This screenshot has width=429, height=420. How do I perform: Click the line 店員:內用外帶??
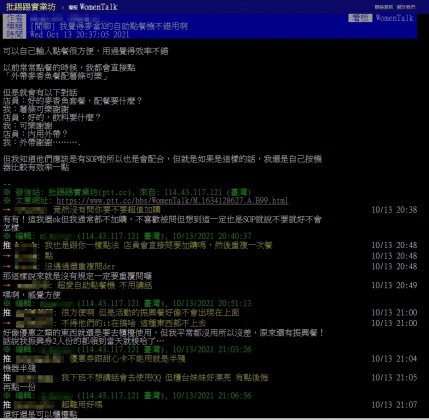[x=35, y=134]
